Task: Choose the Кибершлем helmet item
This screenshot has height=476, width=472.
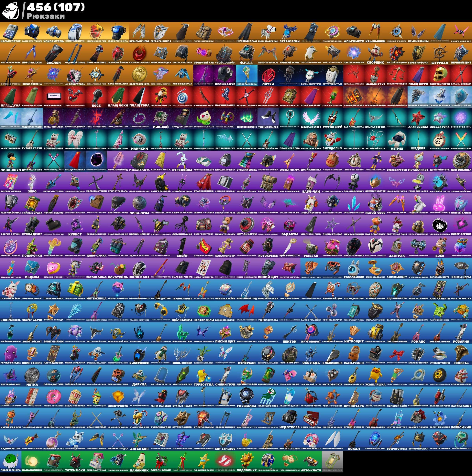Action: point(139,354)
